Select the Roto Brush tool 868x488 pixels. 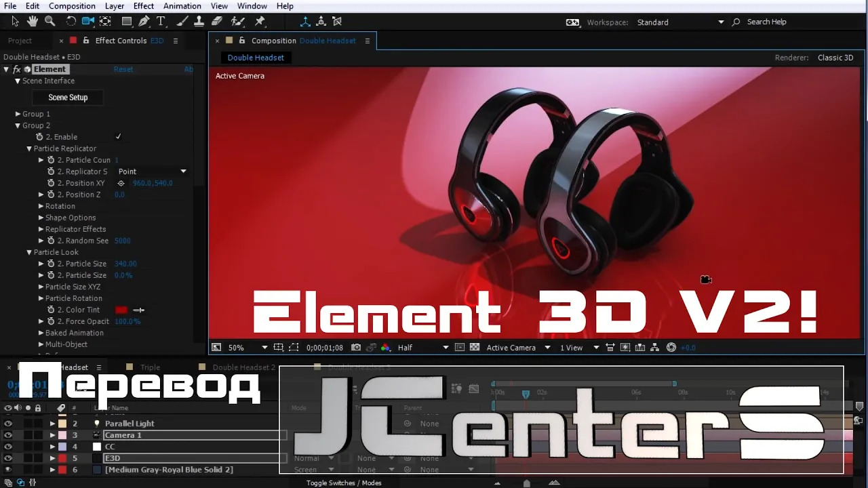[237, 22]
